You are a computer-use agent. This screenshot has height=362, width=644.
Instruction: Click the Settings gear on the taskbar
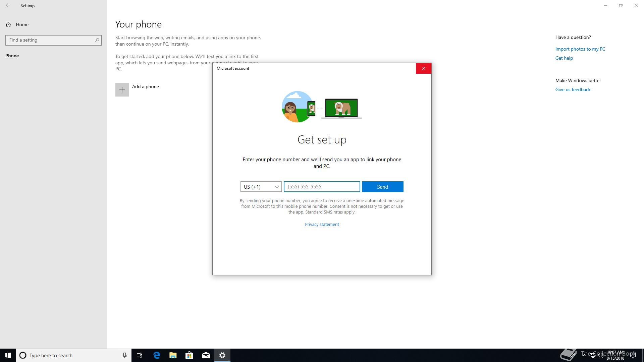point(222,355)
